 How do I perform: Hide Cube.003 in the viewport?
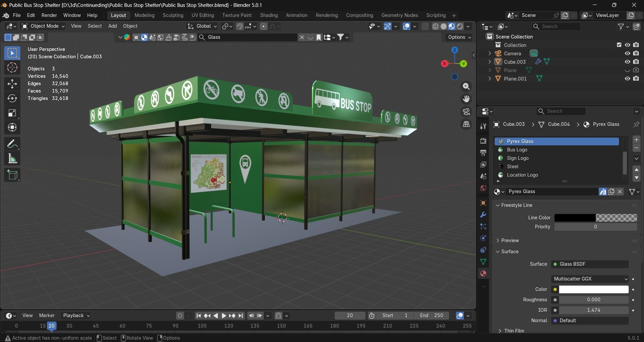pos(627,62)
